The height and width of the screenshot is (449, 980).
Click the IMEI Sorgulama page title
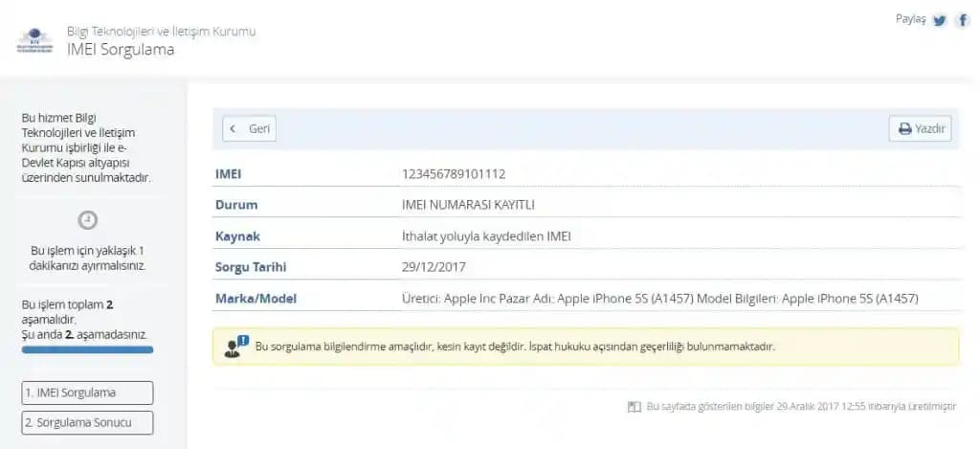click(x=121, y=50)
